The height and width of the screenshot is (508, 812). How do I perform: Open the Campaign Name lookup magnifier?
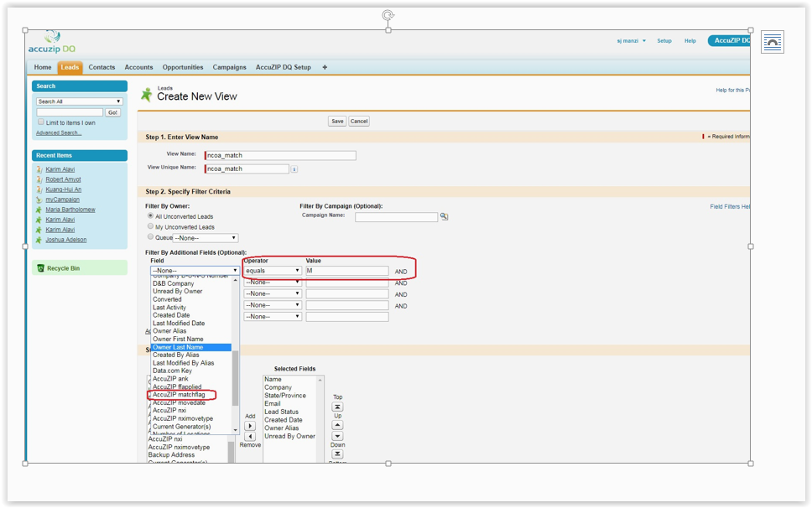[444, 217]
